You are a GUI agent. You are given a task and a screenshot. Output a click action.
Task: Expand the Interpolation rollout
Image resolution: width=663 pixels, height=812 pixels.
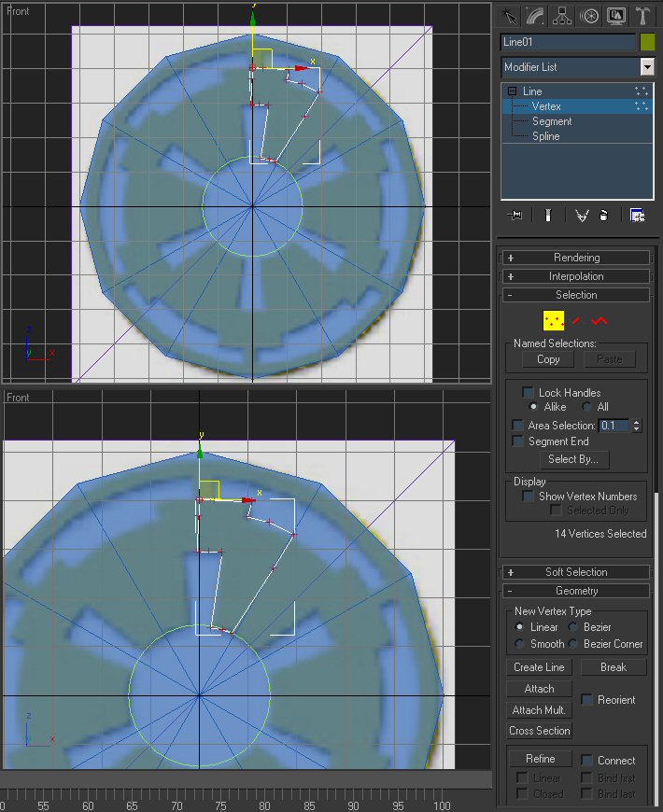576,276
